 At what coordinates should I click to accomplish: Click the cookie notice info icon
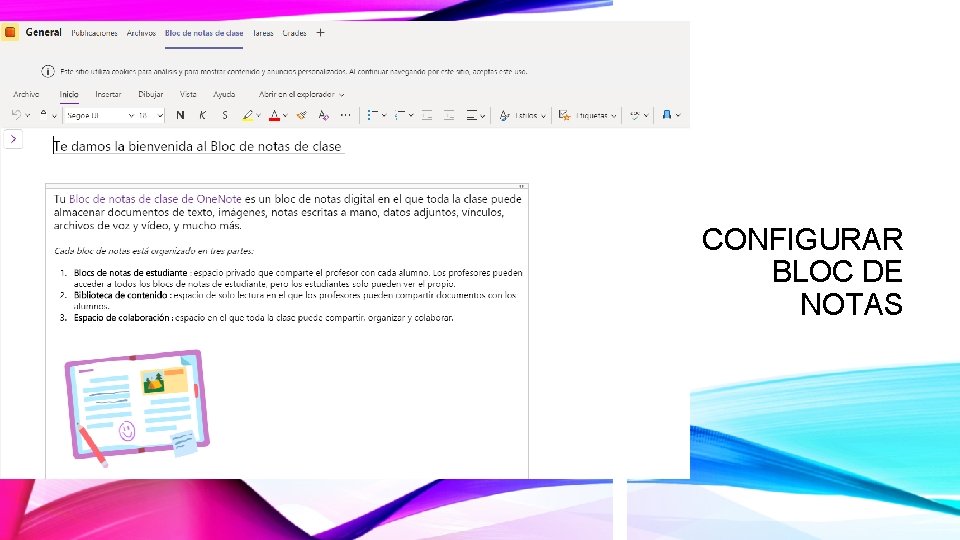click(48, 72)
